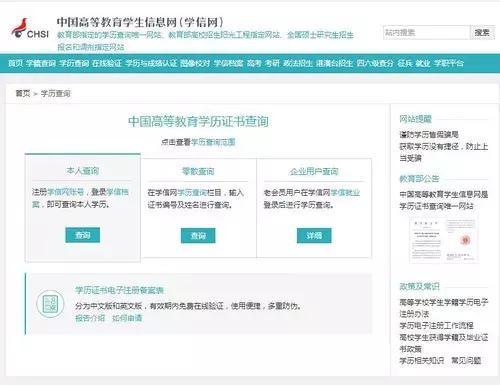Open the 学信网账号 registration link
Screen dimensions: 500x385
coord(66,192)
